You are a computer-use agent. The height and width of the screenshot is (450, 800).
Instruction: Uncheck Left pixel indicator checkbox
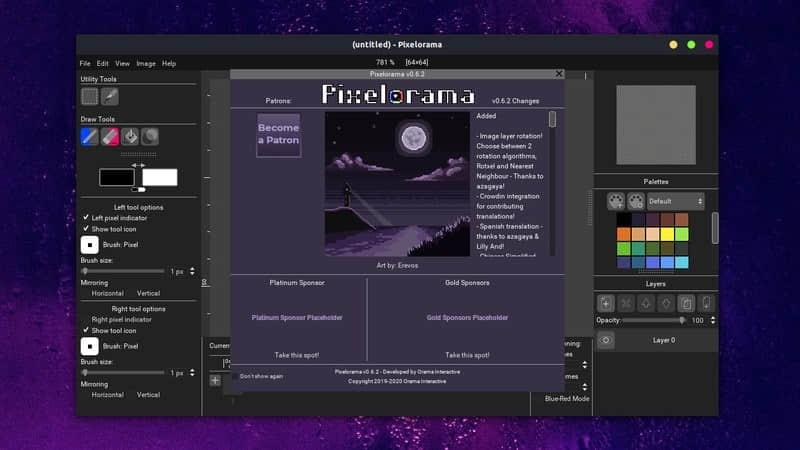(x=85, y=217)
